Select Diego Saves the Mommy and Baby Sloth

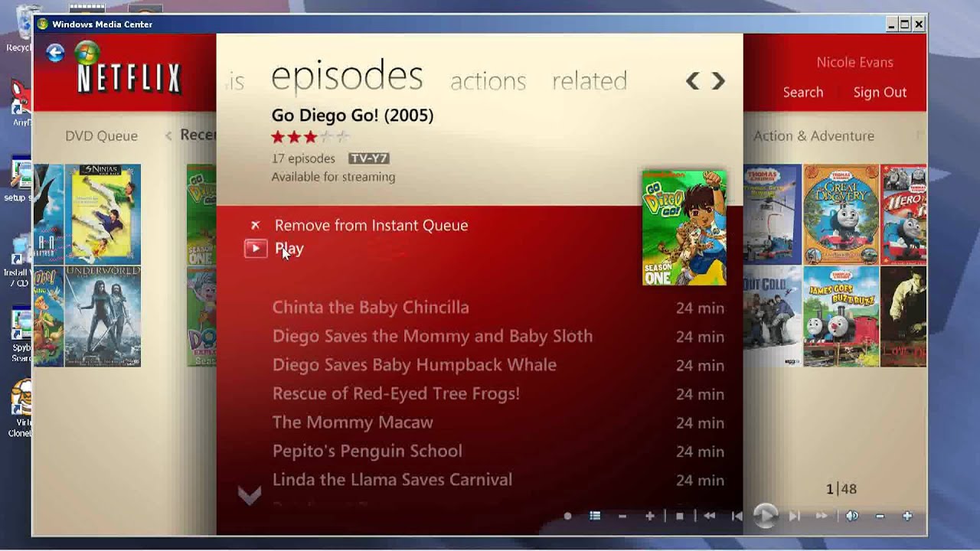coord(433,336)
